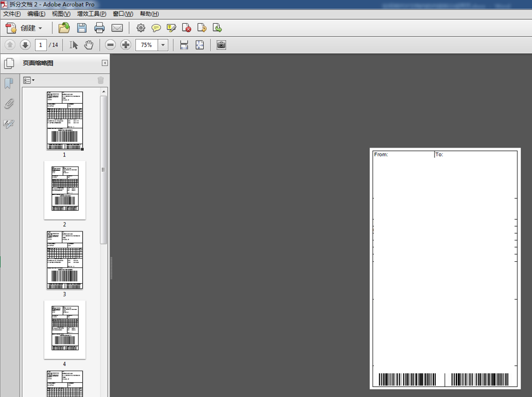Select the snapshot camera tool
532x397 pixels.
(221, 45)
